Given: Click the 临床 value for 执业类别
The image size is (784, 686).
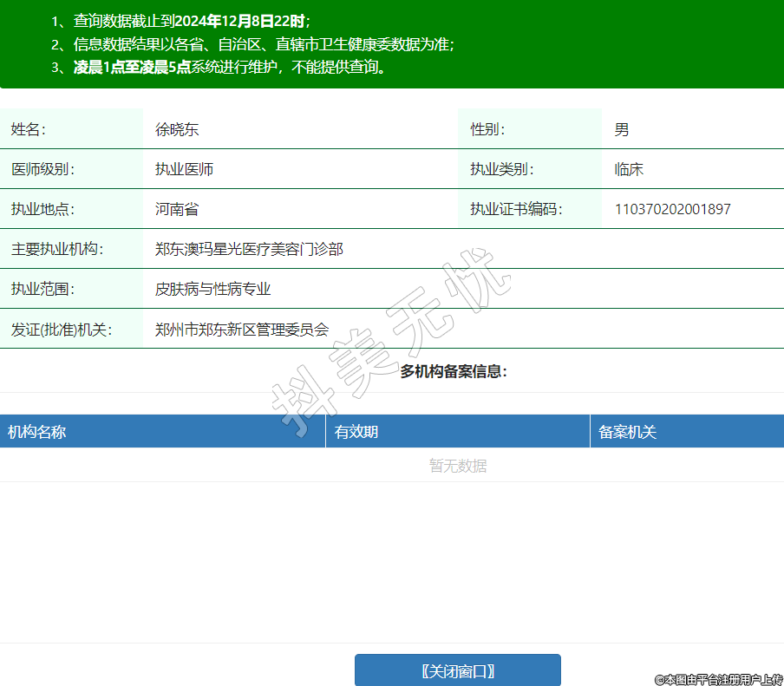Looking at the screenshot, I should (629, 169).
